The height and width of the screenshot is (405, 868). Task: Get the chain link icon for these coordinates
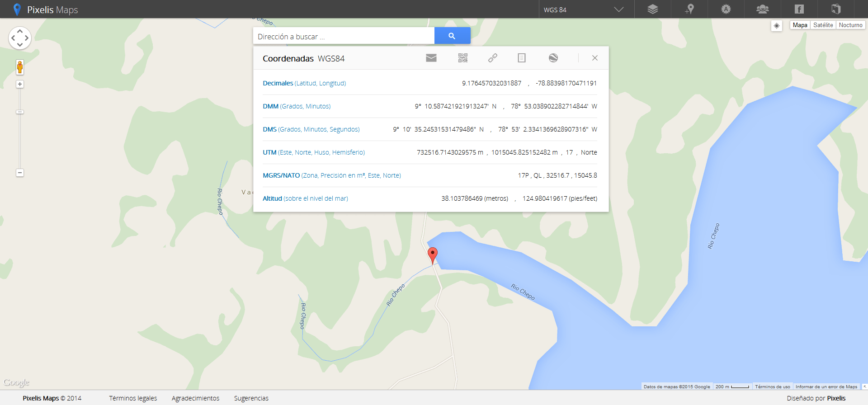[493, 58]
